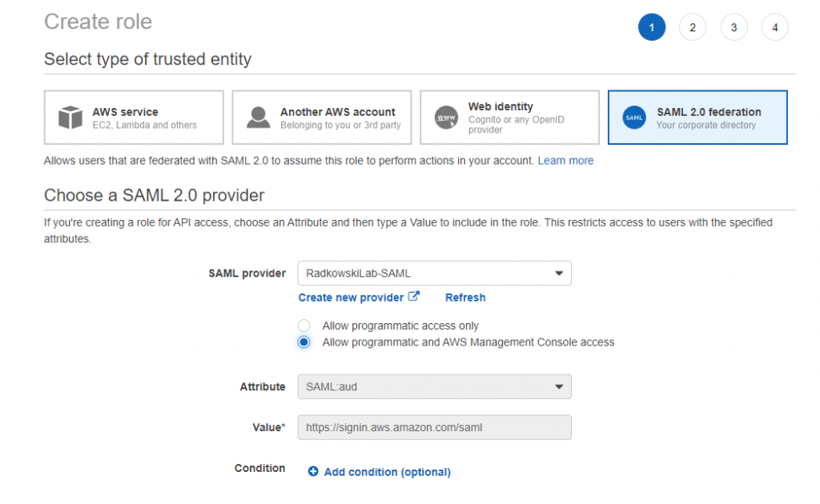
Task: Open the SAML provider dropdown
Action: tap(435, 273)
